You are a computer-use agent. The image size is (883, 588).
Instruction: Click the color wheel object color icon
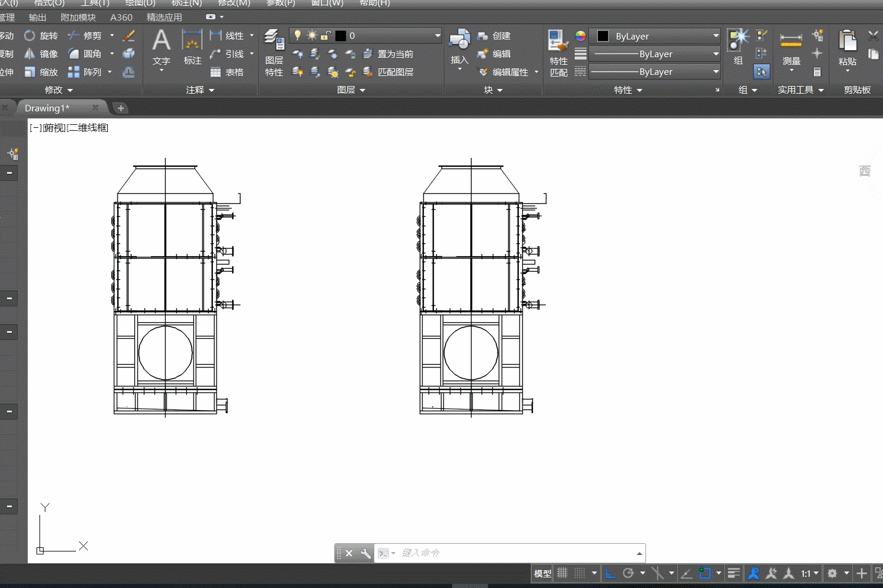pos(581,36)
